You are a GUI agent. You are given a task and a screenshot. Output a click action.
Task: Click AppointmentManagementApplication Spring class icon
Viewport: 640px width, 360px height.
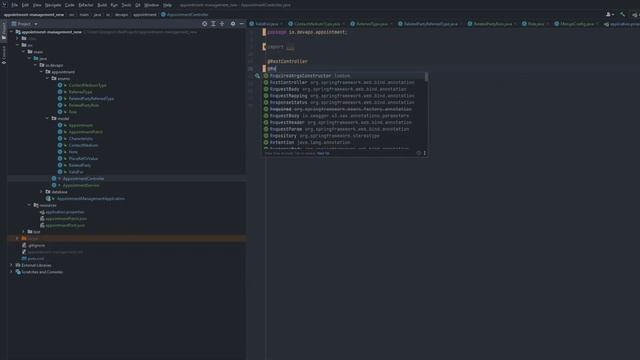tap(48, 198)
